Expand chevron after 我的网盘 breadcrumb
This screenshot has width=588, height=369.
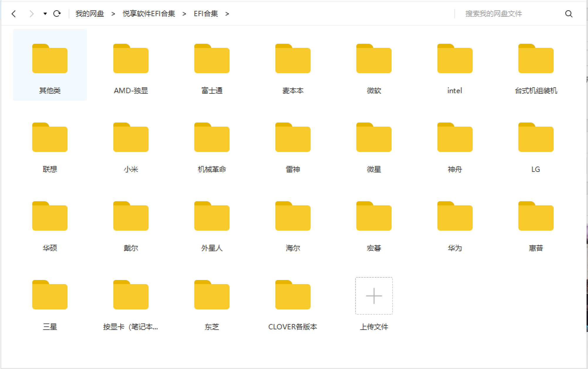113,14
